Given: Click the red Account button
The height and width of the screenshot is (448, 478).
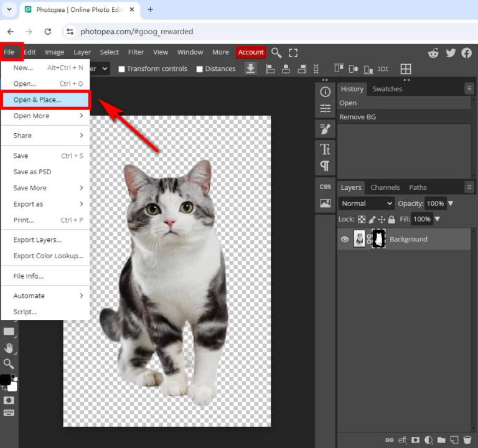Looking at the screenshot, I should coord(251,52).
